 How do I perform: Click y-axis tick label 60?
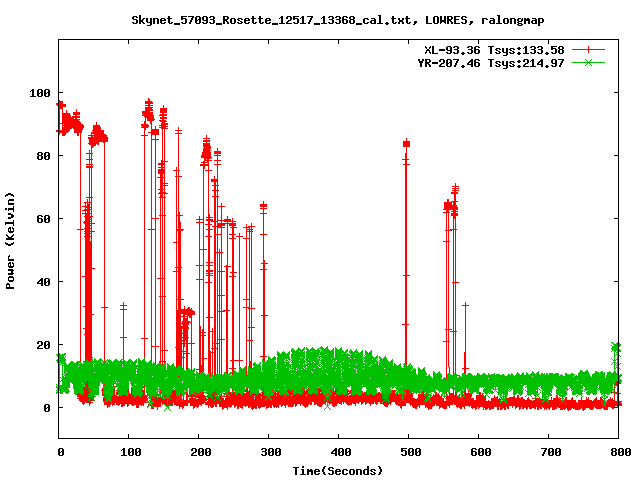43,219
